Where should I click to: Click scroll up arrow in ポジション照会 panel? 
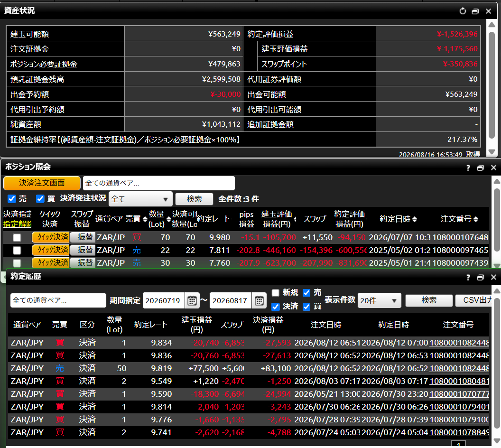[x=497, y=181]
